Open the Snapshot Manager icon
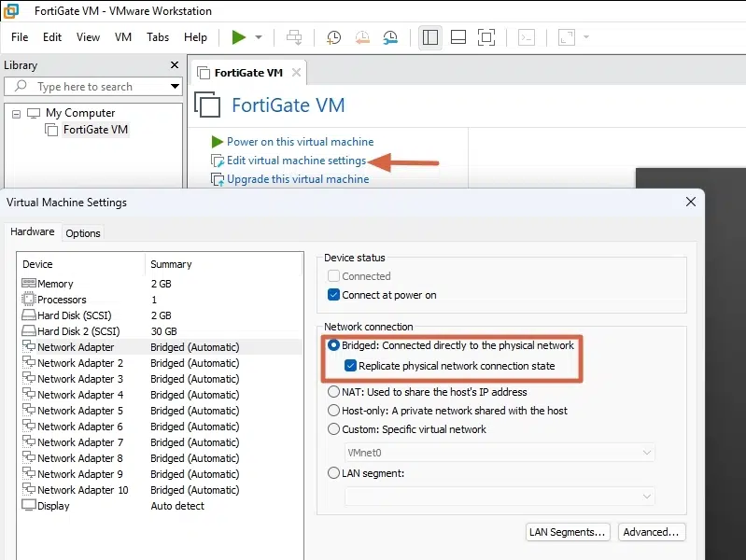The image size is (746, 560). (x=390, y=37)
